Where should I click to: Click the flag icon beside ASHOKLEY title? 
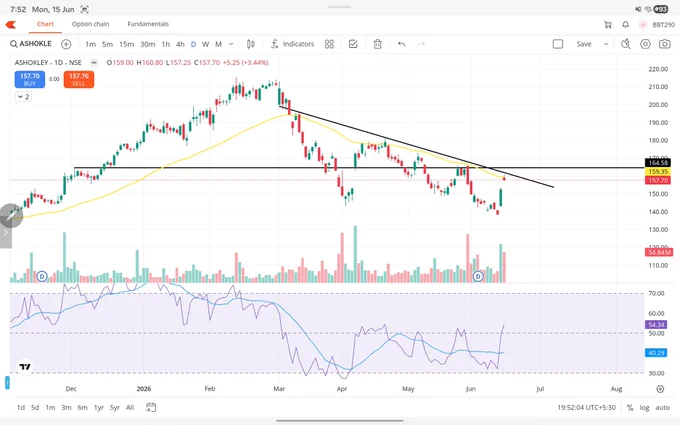point(94,62)
